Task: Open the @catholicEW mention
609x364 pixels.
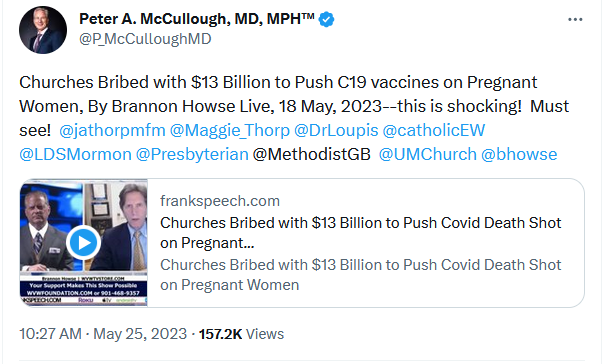Action: (434, 131)
